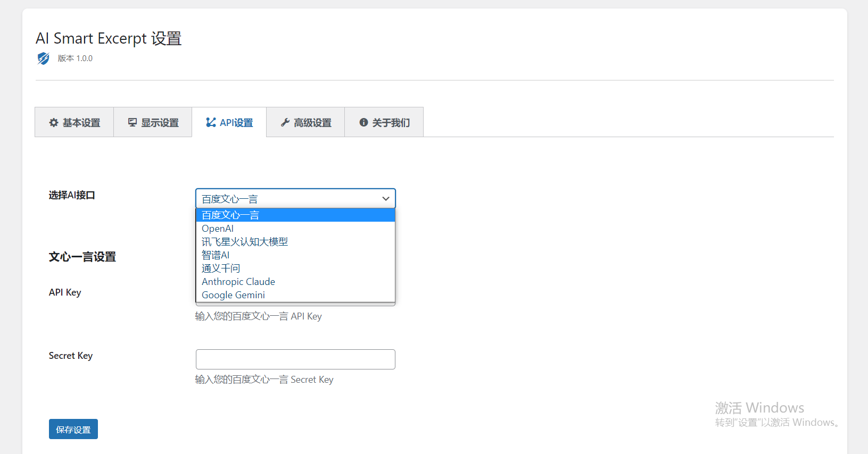
Task: Switch to the 显示设置 tab
Action: 153,122
